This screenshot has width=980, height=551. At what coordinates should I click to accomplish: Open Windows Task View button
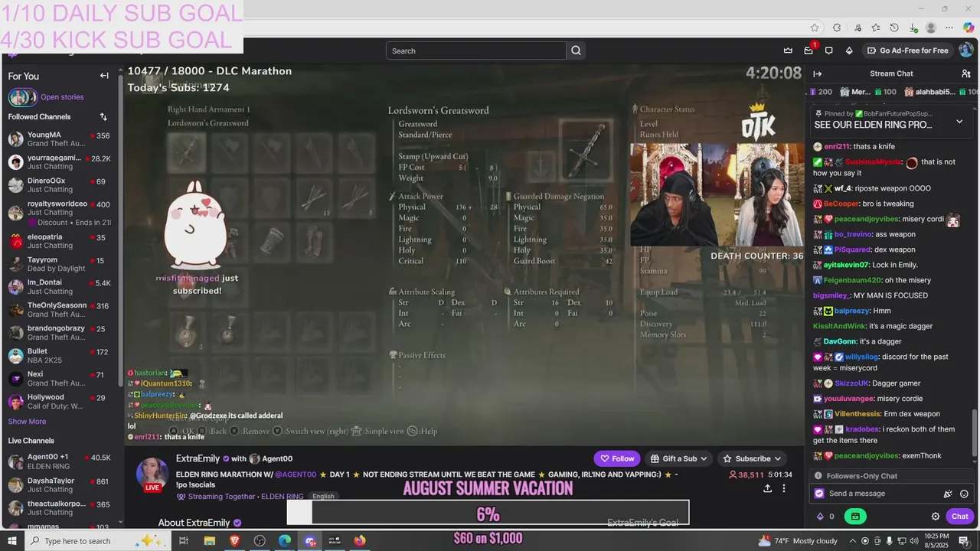coord(184,541)
